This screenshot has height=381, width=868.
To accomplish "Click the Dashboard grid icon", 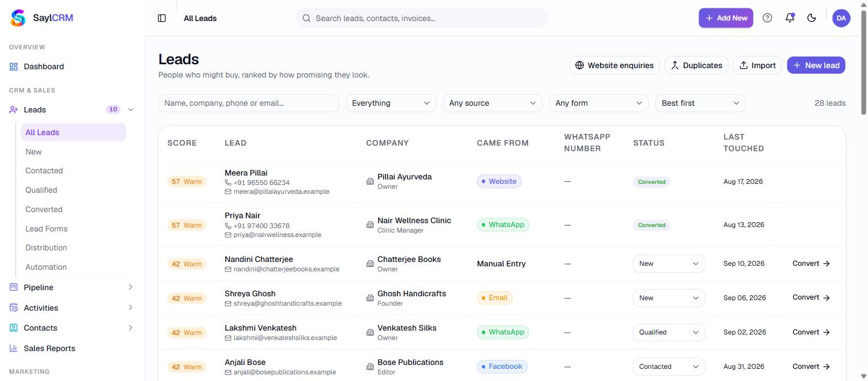I will click(13, 66).
